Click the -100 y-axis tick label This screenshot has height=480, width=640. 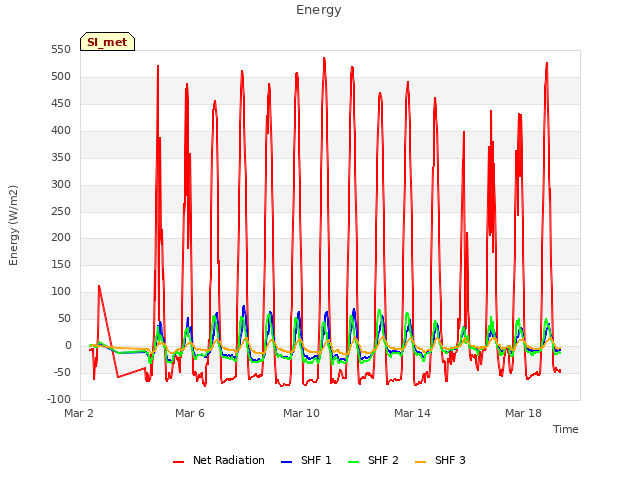pos(59,399)
